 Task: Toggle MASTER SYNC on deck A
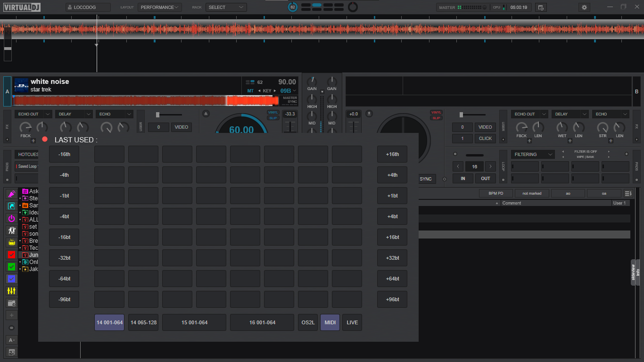(x=290, y=100)
